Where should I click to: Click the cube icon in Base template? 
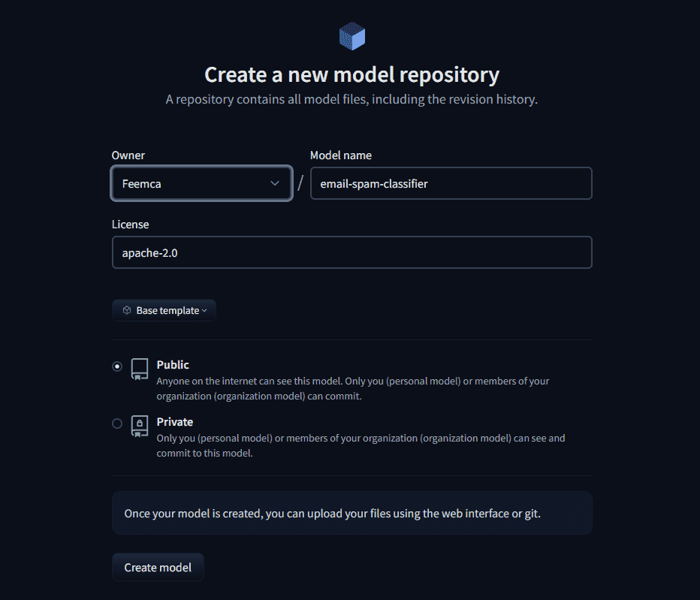pos(127,310)
